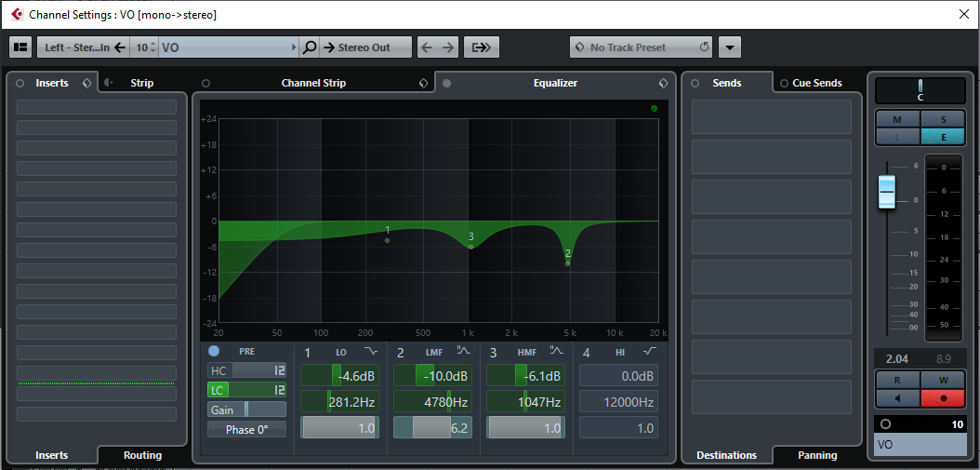Click the green EQ activity indicator
980x470 pixels.
tap(654, 108)
